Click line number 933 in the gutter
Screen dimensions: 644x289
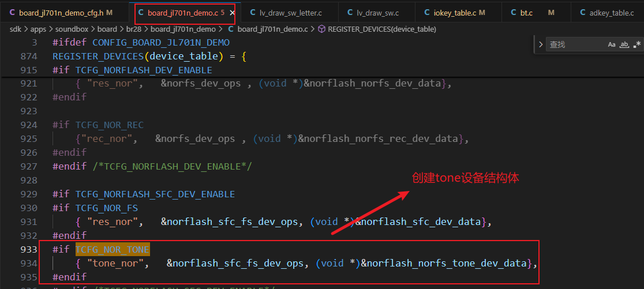pos(29,249)
